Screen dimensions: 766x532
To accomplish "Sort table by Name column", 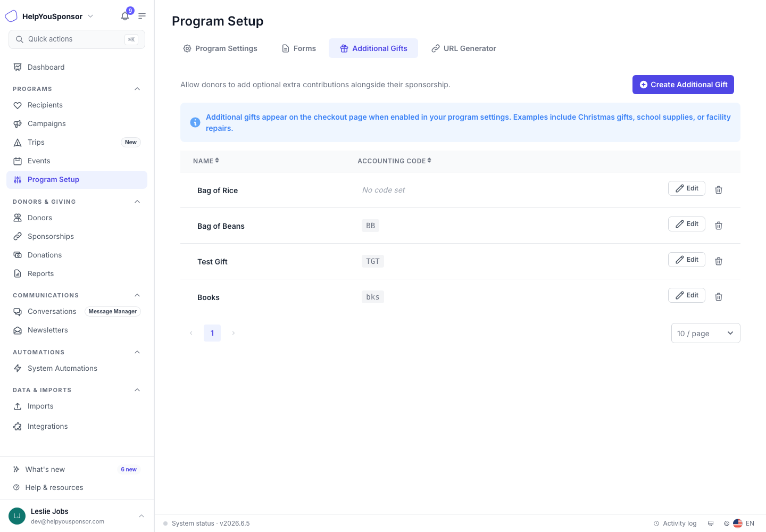I will pos(206,161).
